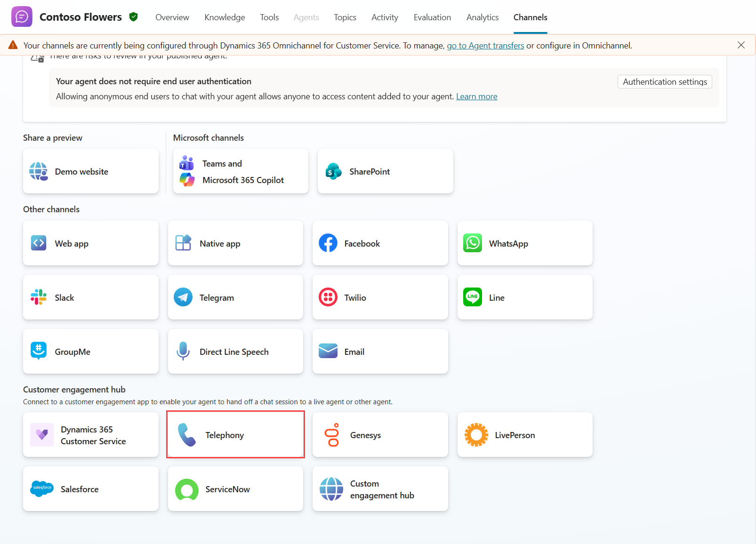Click the Slack logo icon

point(39,297)
